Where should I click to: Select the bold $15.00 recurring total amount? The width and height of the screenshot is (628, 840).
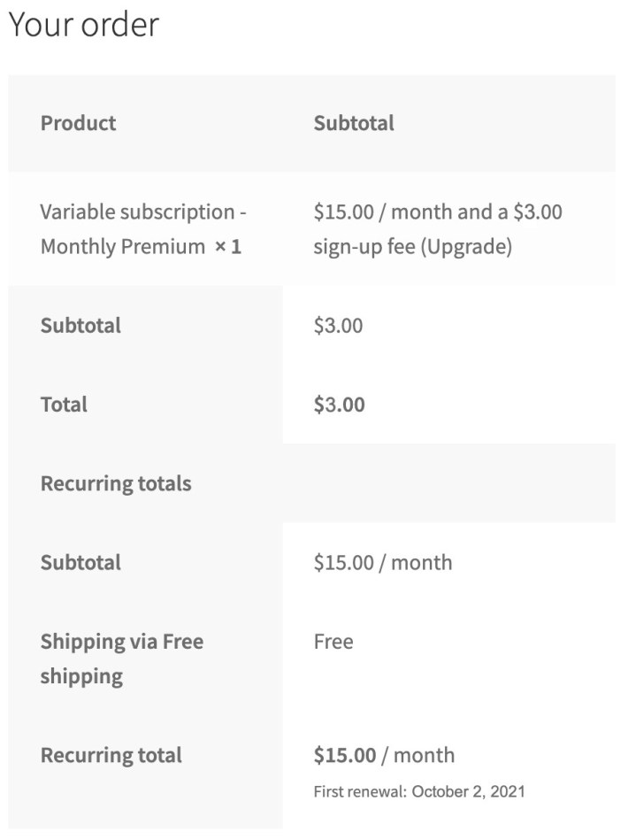[345, 756]
